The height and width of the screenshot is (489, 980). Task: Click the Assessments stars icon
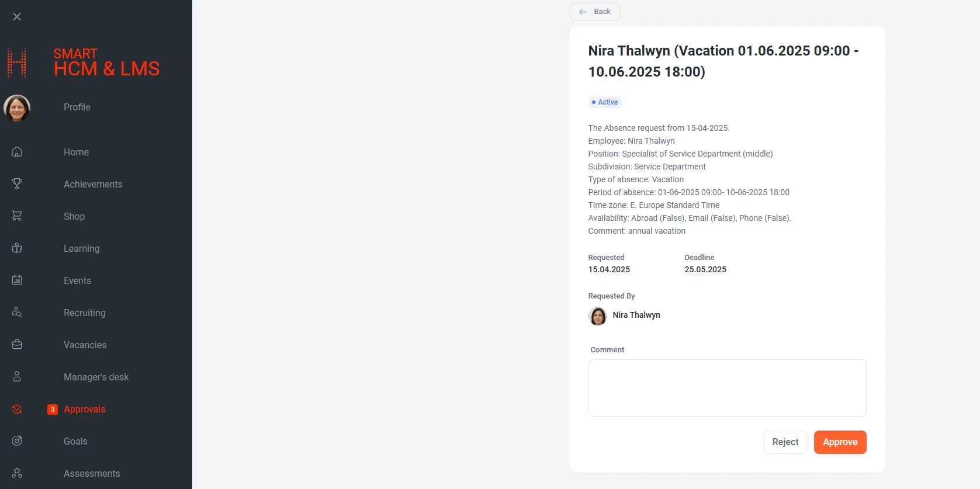coord(17,473)
